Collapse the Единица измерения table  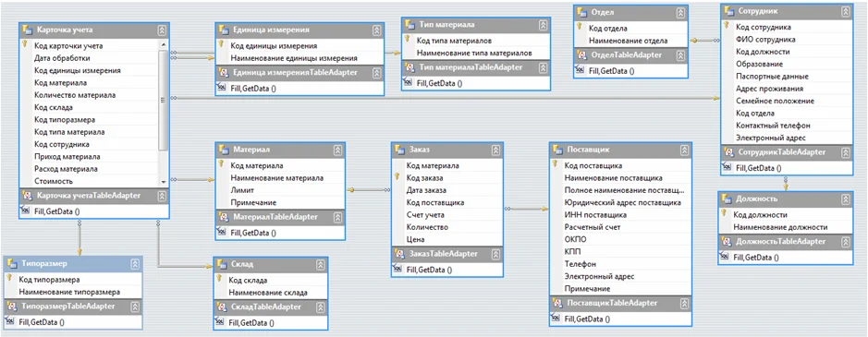pyautogui.click(x=377, y=30)
